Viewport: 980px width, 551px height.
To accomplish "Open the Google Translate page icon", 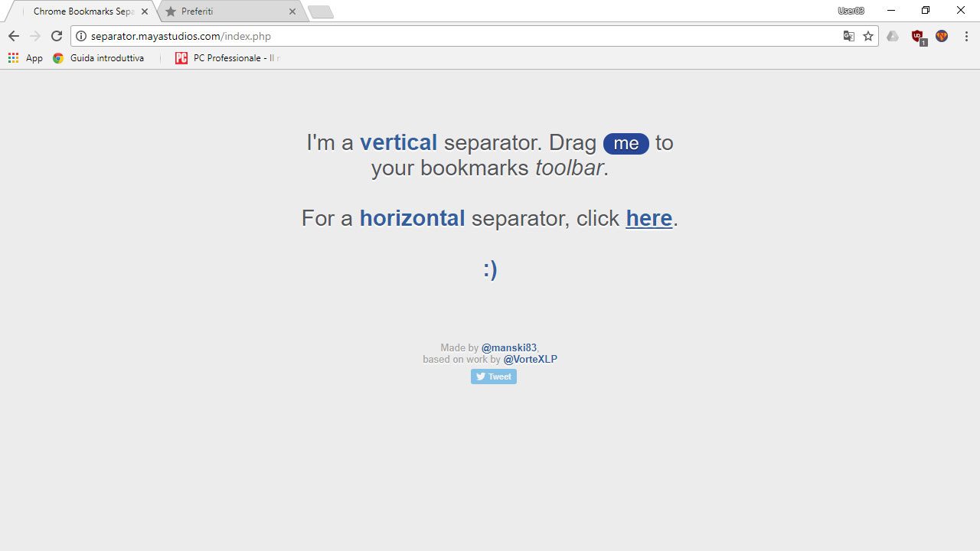I will click(x=848, y=36).
